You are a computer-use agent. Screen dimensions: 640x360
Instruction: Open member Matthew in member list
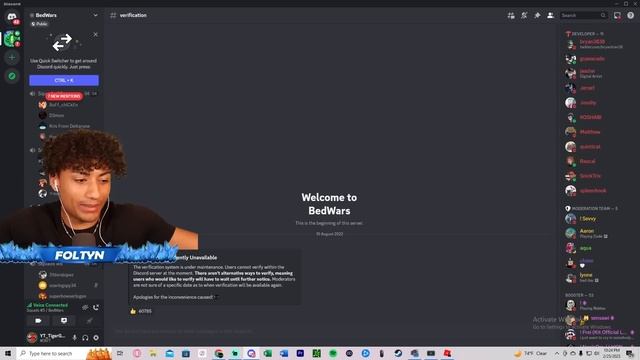click(597, 132)
